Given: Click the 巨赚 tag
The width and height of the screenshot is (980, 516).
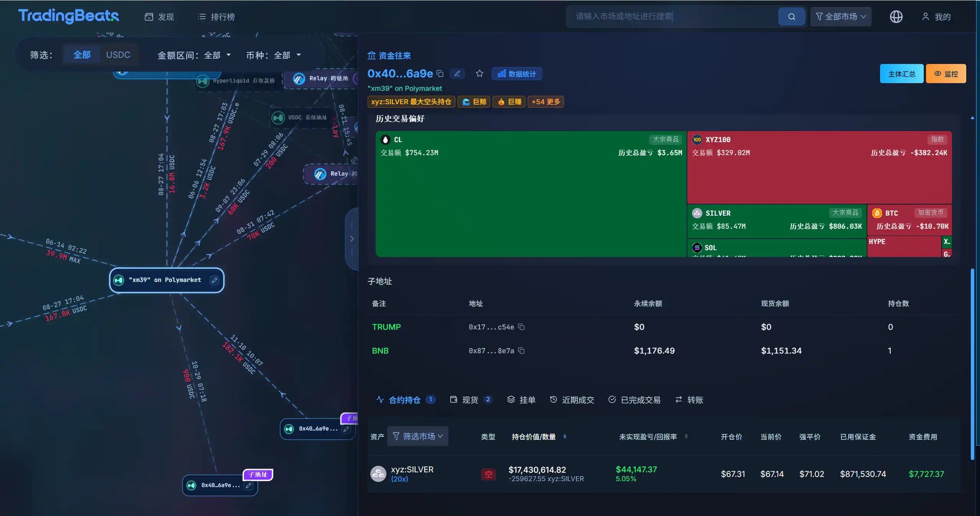Looking at the screenshot, I should [x=509, y=102].
